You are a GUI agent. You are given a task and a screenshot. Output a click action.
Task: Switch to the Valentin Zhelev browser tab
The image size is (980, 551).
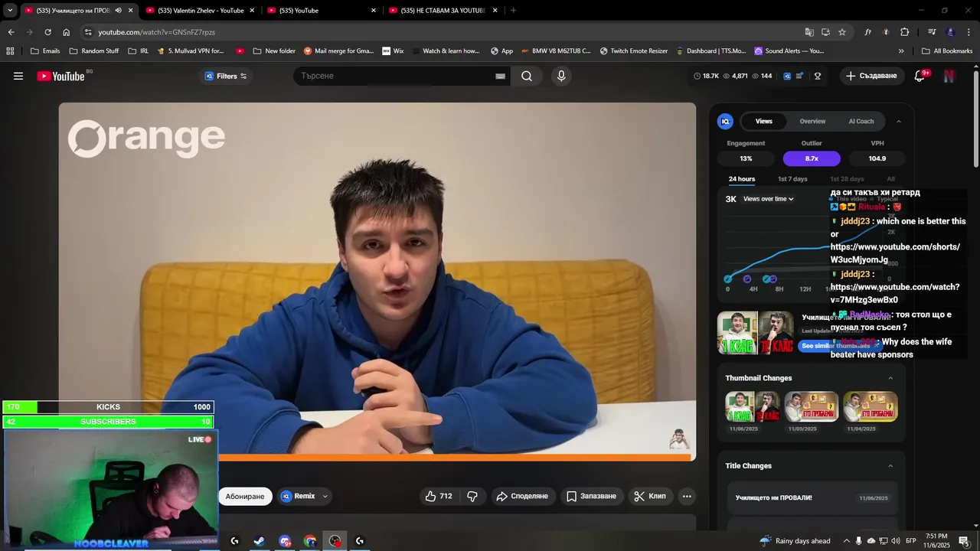[x=199, y=11]
